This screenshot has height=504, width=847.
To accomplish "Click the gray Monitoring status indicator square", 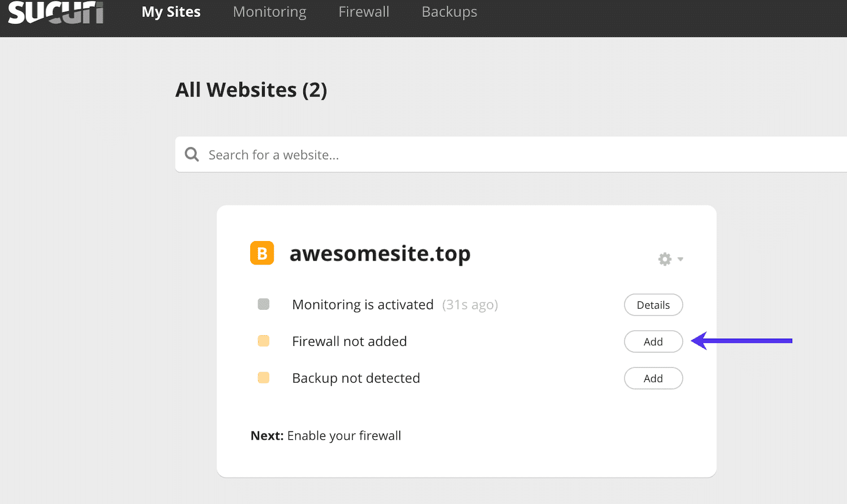I will click(264, 304).
